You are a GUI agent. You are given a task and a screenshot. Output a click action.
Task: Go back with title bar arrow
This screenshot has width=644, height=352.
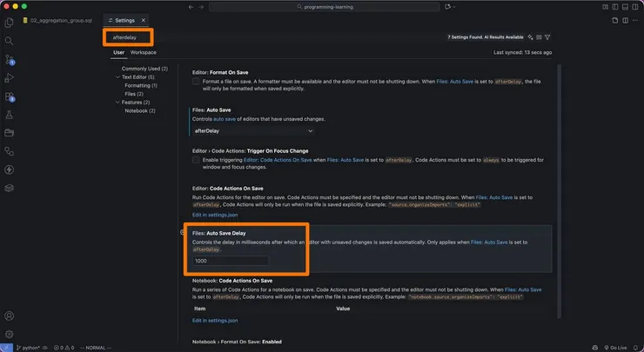tap(191, 7)
